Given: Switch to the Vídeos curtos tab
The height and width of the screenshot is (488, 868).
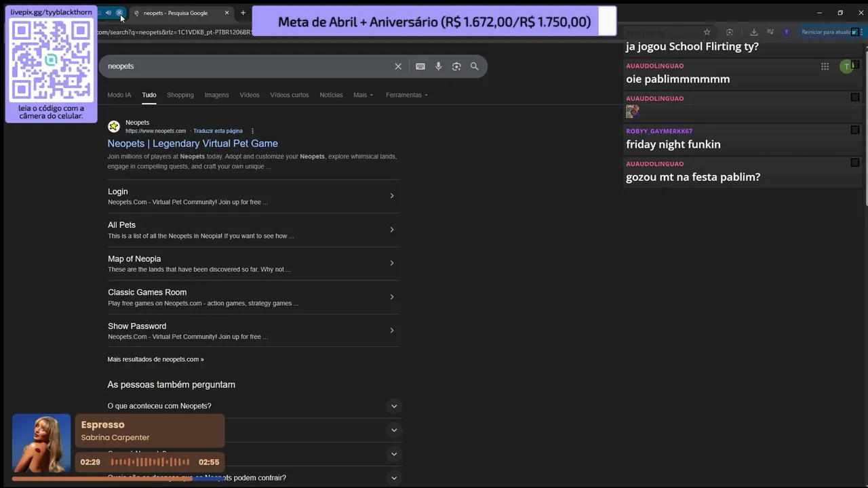Looking at the screenshot, I should click(x=290, y=95).
